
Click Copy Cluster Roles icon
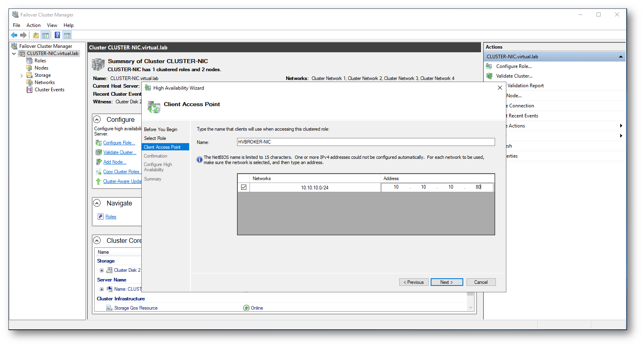click(x=99, y=172)
